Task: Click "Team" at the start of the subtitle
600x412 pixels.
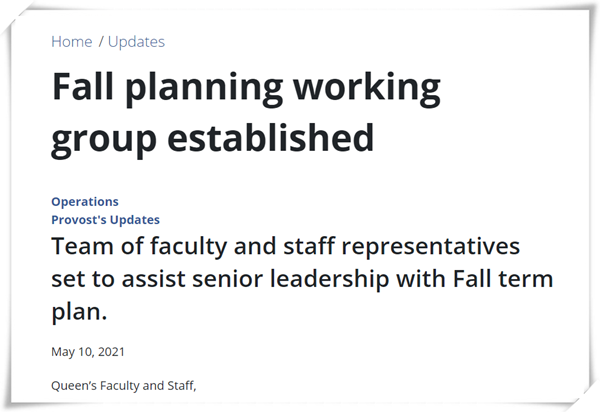Action: click(x=83, y=246)
